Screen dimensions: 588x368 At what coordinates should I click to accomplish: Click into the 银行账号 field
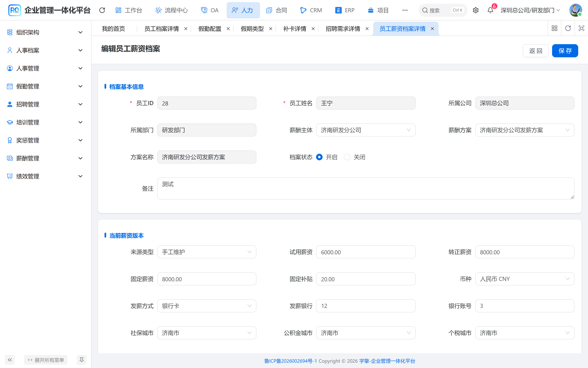coord(525,306)
